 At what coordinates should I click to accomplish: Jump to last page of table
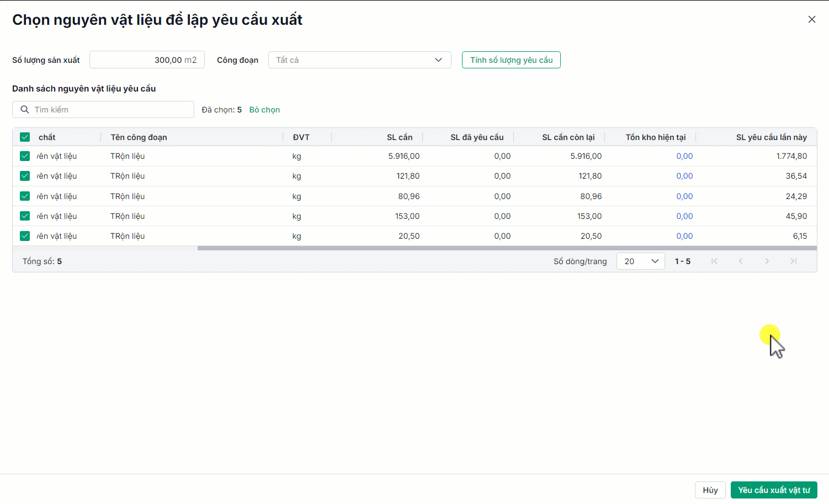pos(793,261)
